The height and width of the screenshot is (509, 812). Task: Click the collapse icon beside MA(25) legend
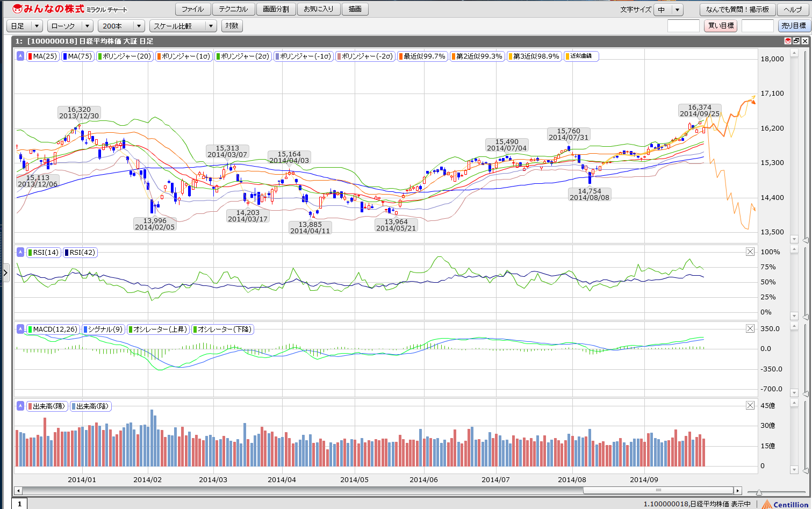pyautogui.click(x=20, y=56)
